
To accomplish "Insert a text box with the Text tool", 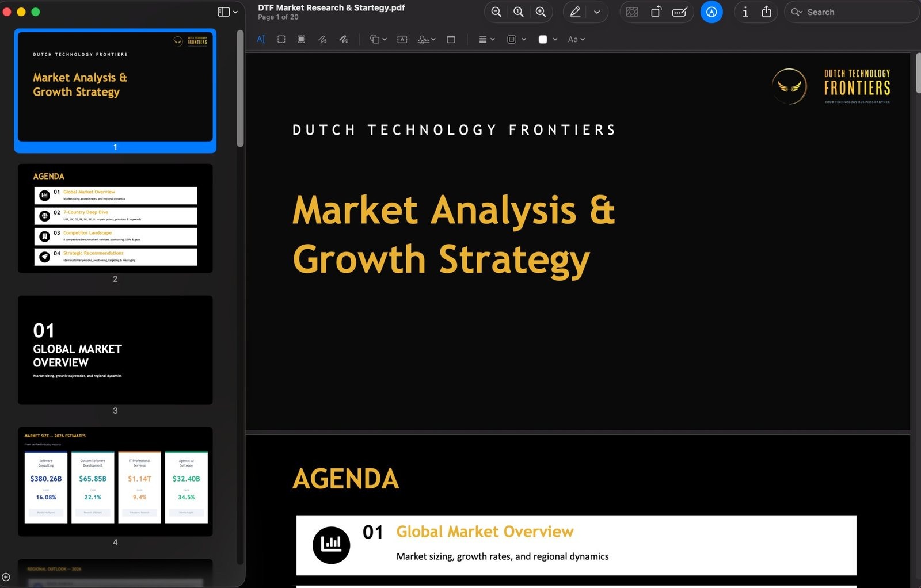I will 402,39.
